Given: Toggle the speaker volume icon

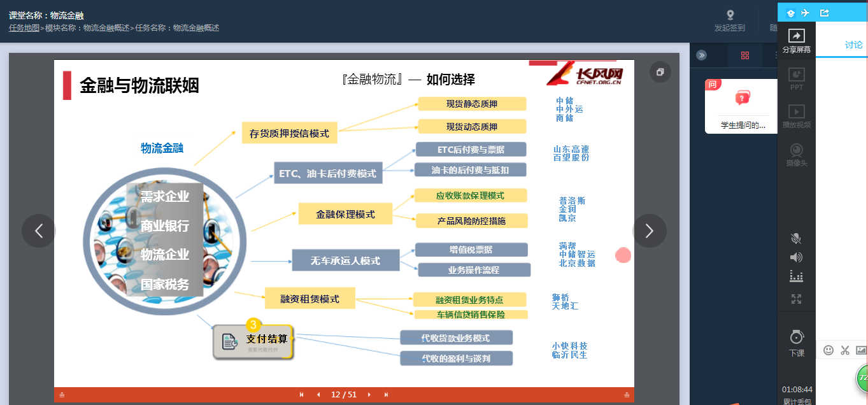Looking at the screenshot, I should click(x=796, y=257).
